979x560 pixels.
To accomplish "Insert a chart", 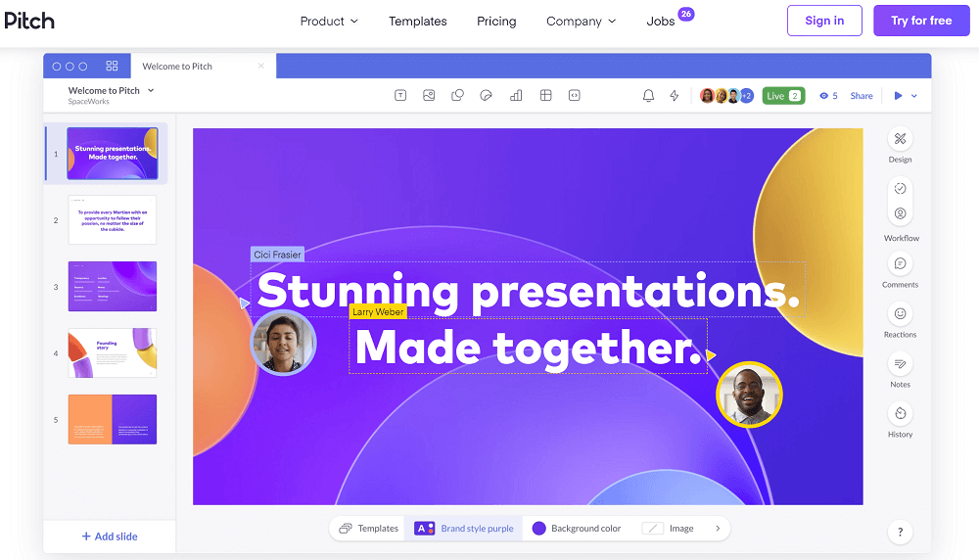I will [516, 96].
